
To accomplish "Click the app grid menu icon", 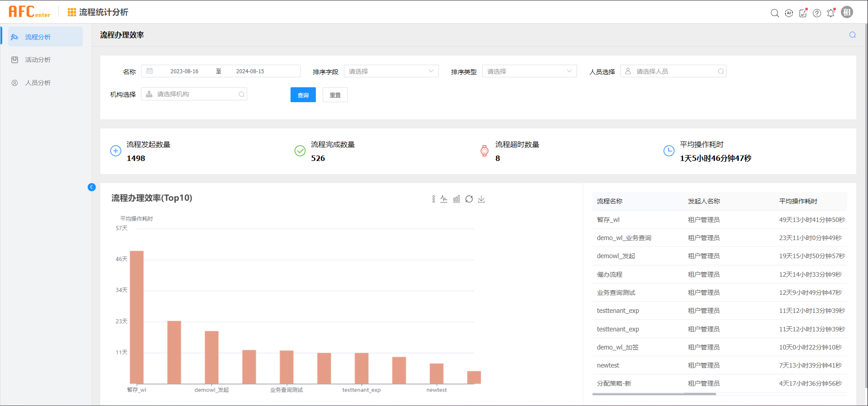I will point(71,12).
